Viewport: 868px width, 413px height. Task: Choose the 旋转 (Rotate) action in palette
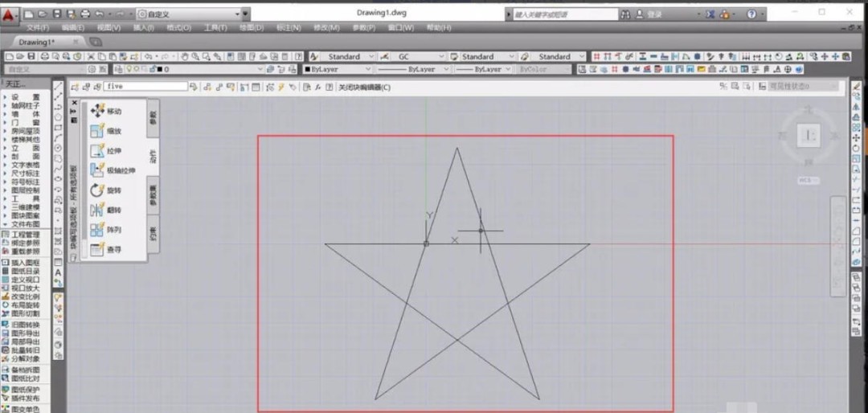(97, 190)
